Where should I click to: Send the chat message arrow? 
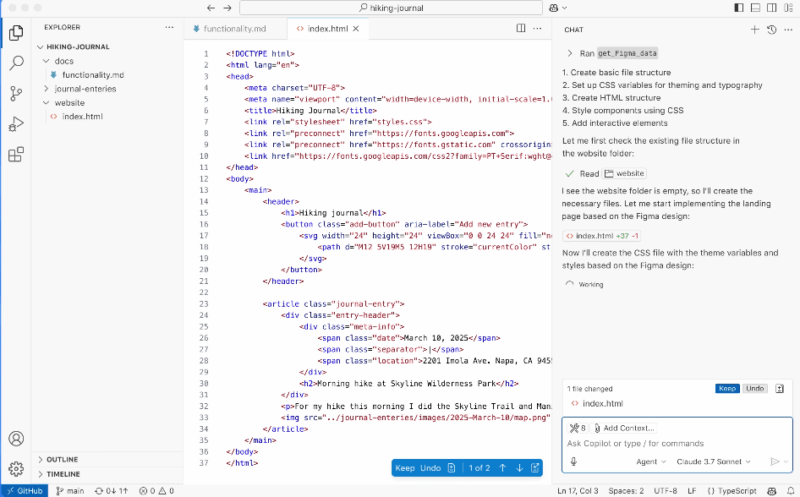pyautogui.click(x=774, y=461)
